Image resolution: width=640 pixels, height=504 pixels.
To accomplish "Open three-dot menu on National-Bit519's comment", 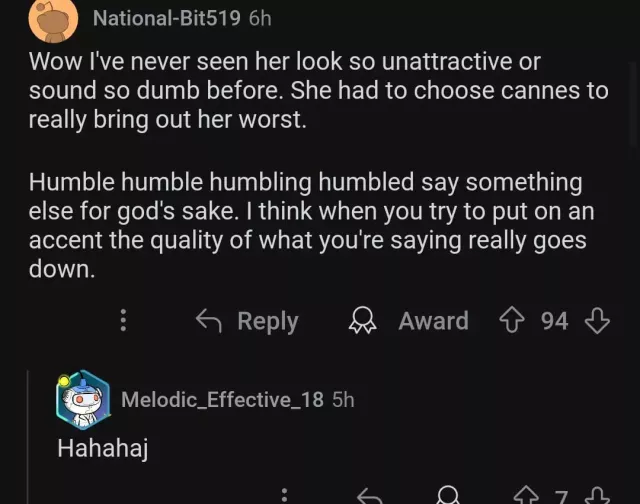I will point(124,321).
